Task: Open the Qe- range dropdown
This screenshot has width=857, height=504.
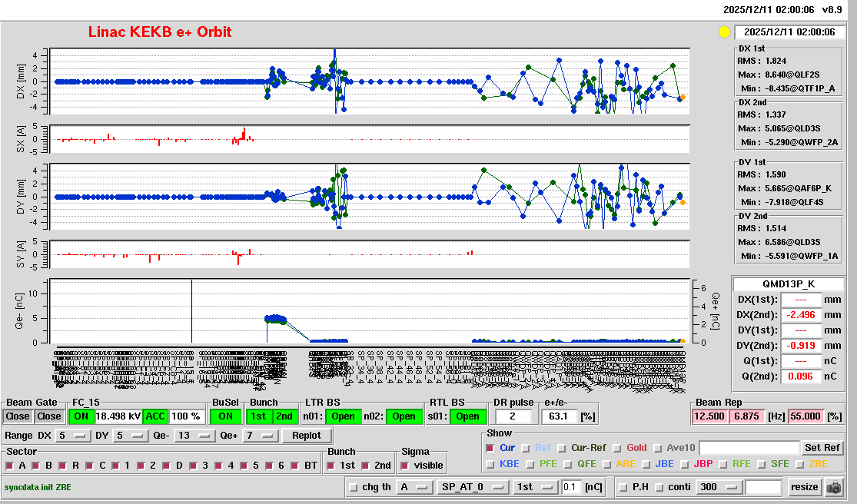Action: pyautogui.click(x=193, y=436)
